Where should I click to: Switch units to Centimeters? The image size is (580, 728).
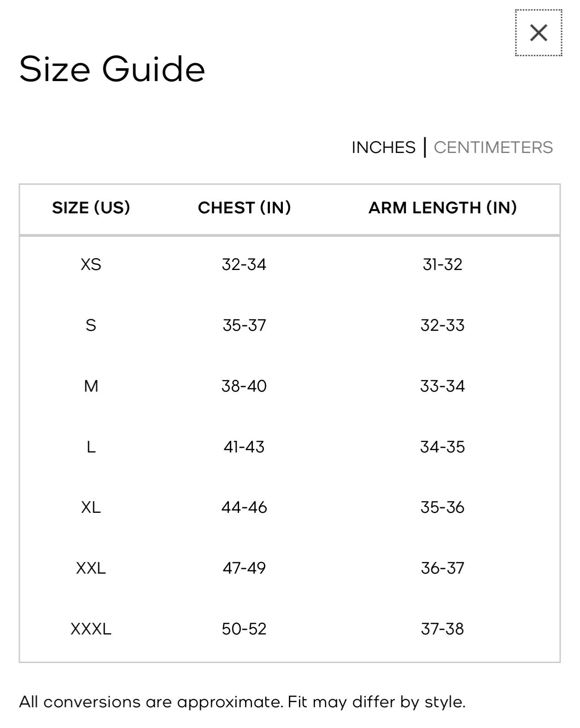pos(493,147)
